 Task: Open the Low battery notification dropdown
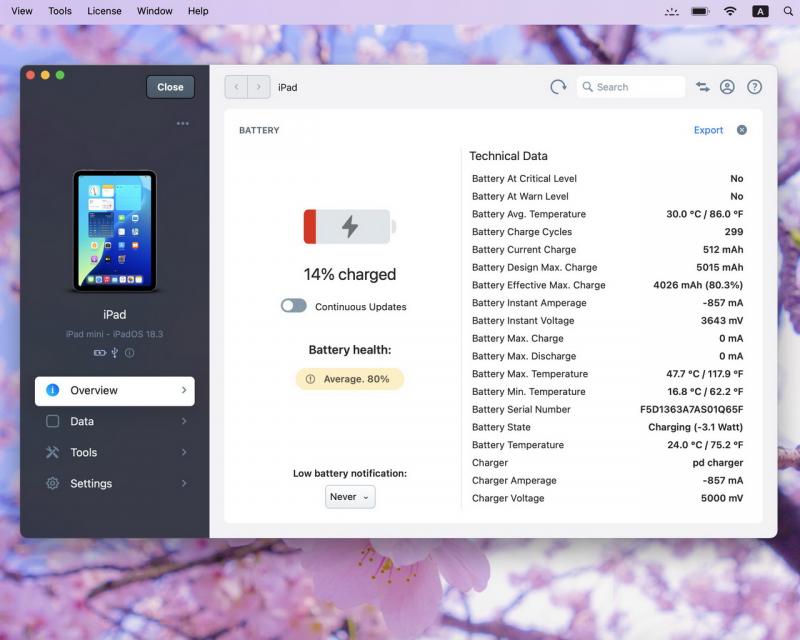(350, 497)
